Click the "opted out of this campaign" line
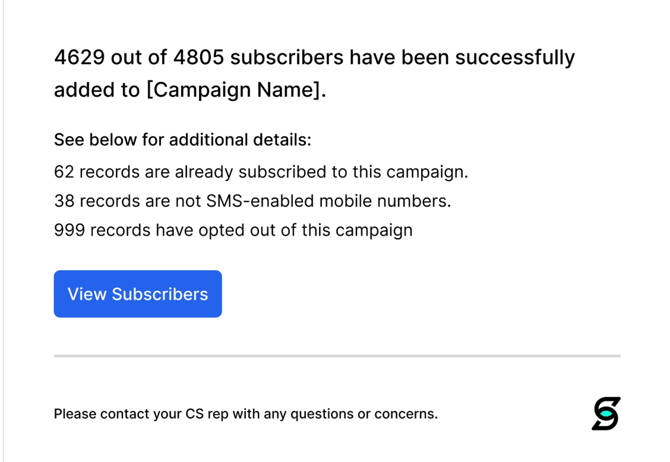The image size is (670, 462). coord(233,230)
